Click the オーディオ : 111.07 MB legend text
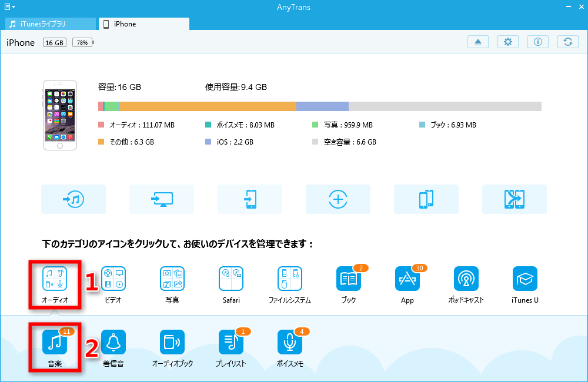This screenshot has height=382, width=588. [142, 125]
